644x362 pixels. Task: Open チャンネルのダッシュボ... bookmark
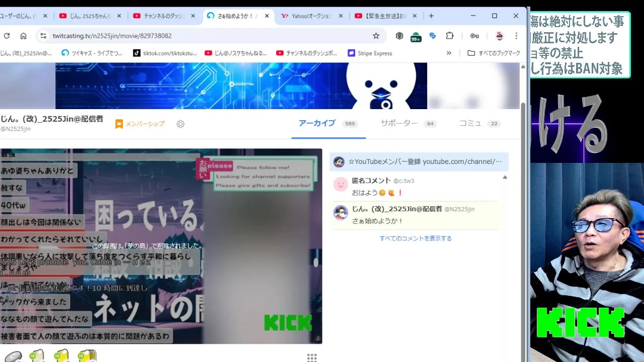point(306,53)
